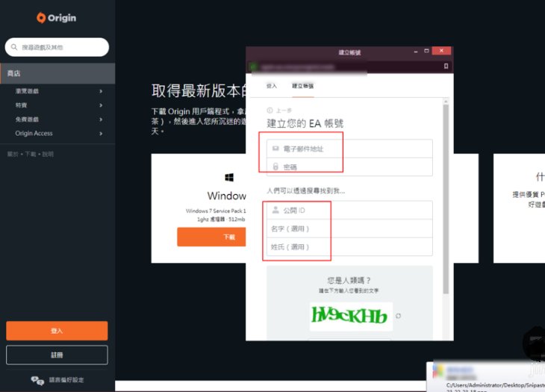Click the person icon in the 公開 ID field
This screenshot has height=392, width=545.
click(x=275, y=210)
